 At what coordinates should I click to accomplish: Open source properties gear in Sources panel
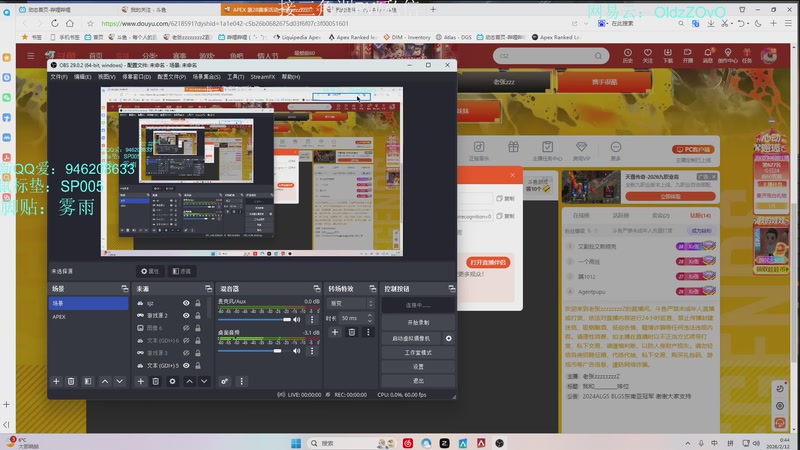(x=172, y=381)
